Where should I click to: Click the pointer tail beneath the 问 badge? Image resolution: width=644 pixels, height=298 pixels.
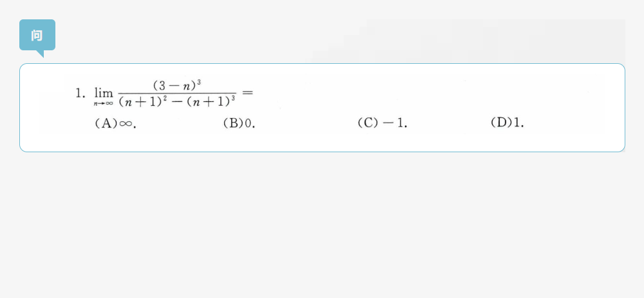pyautogui.click(x=40, y=54)
